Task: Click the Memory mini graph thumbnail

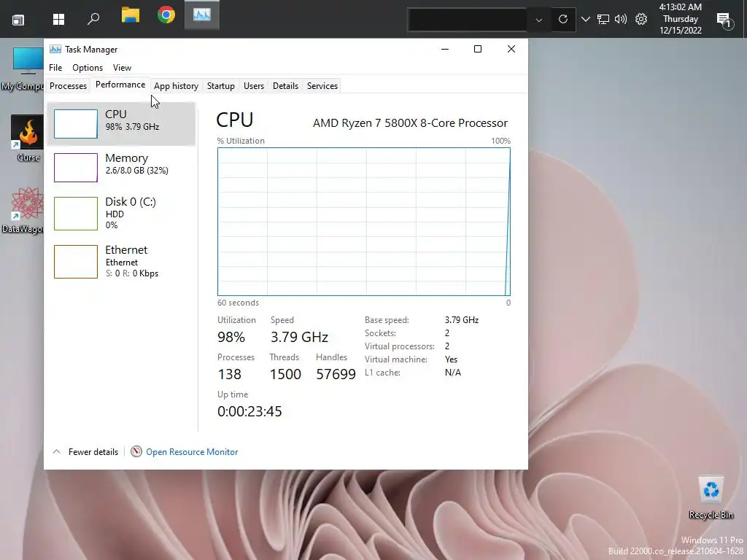Action: 76,168
